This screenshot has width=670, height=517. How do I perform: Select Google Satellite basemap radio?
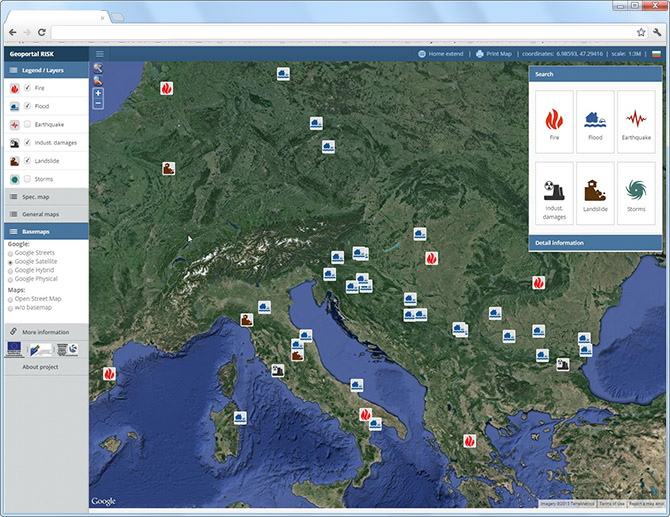tap(10, 262)
